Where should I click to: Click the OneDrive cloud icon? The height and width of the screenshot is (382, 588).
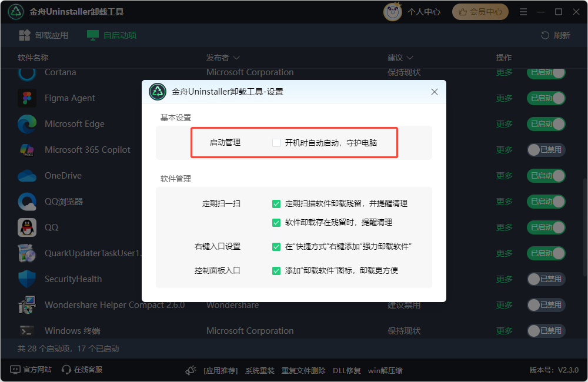click(x=27, y=176)
